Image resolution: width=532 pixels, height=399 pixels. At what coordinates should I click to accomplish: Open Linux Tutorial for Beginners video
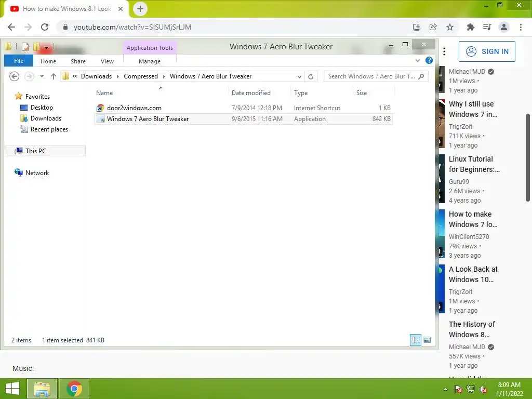tap(474, 164)
